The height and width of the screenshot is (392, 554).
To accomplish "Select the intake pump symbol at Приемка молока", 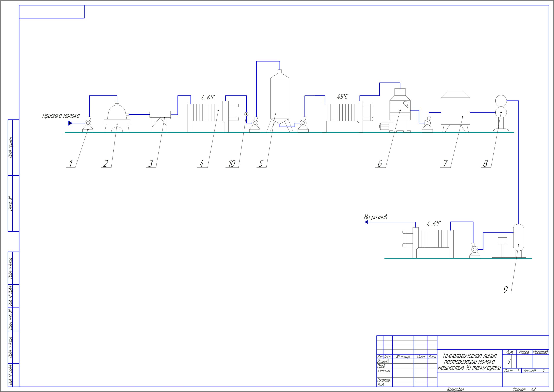I will click(x=88, y=124).
